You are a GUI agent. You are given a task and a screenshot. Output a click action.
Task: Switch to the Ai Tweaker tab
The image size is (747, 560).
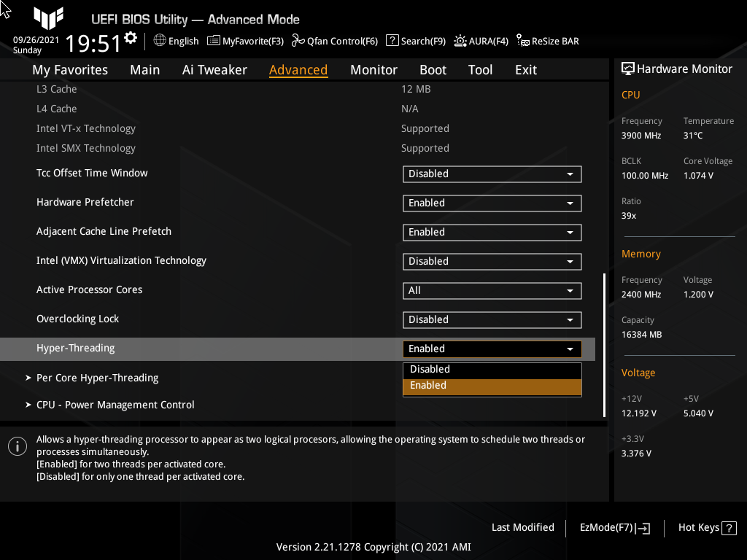[214, 69]
